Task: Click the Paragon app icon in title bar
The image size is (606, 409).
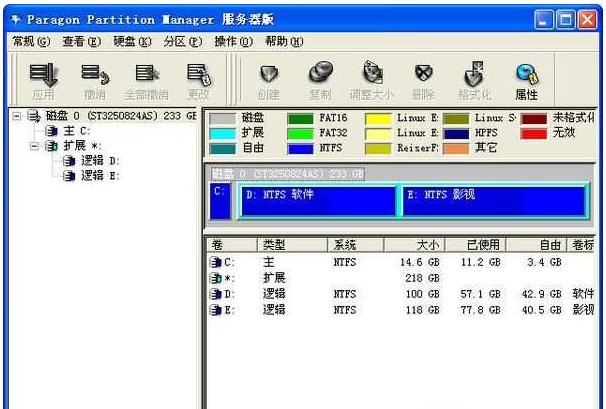Action: [x=15, y=19]
